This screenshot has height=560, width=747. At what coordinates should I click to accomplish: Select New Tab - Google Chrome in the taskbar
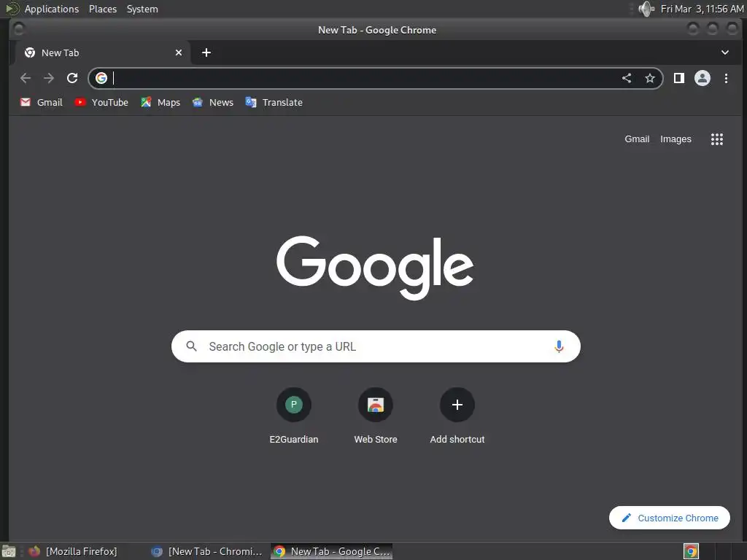(x=332, y=551)
